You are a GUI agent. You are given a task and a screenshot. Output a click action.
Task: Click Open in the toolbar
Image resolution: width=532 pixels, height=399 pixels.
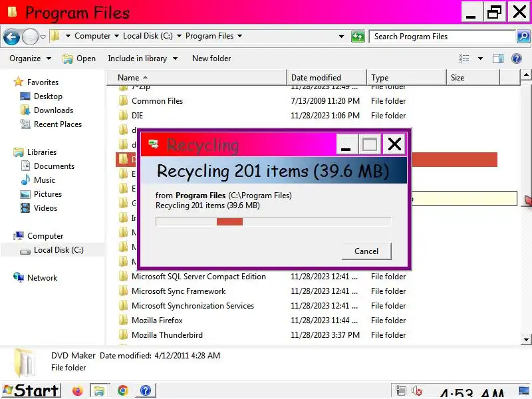79,59
